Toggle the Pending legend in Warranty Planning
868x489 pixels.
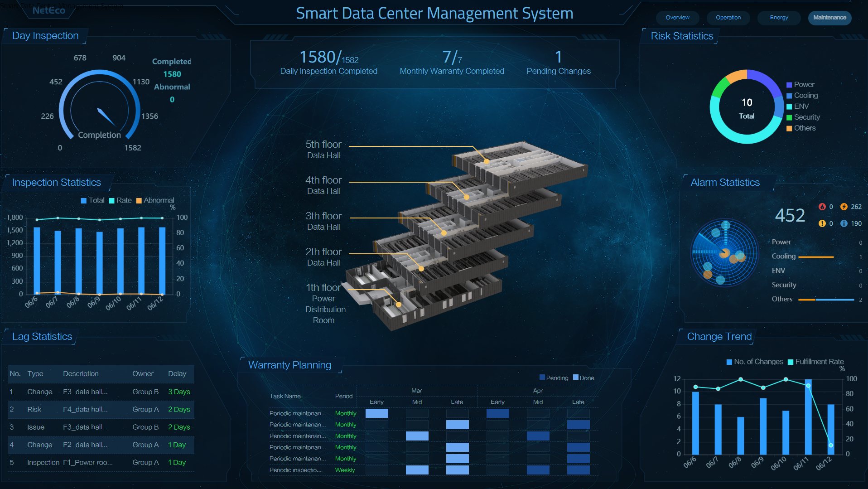click(x=554, y=378)
